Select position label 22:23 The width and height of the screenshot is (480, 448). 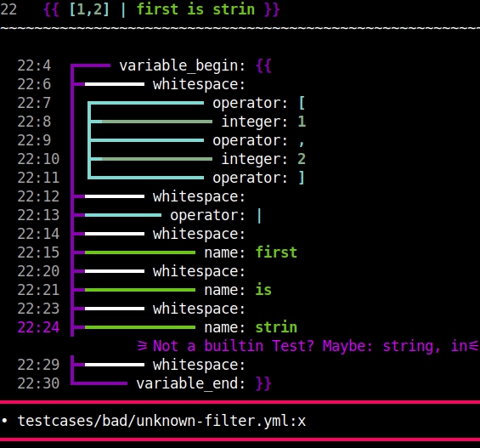pyautogui.click(x=38, y=309)
